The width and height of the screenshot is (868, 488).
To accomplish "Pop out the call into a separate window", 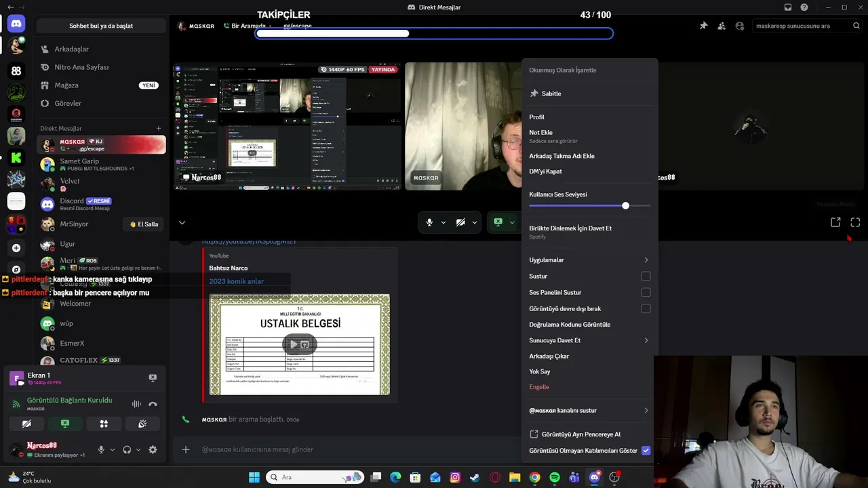I will (835, 222).
